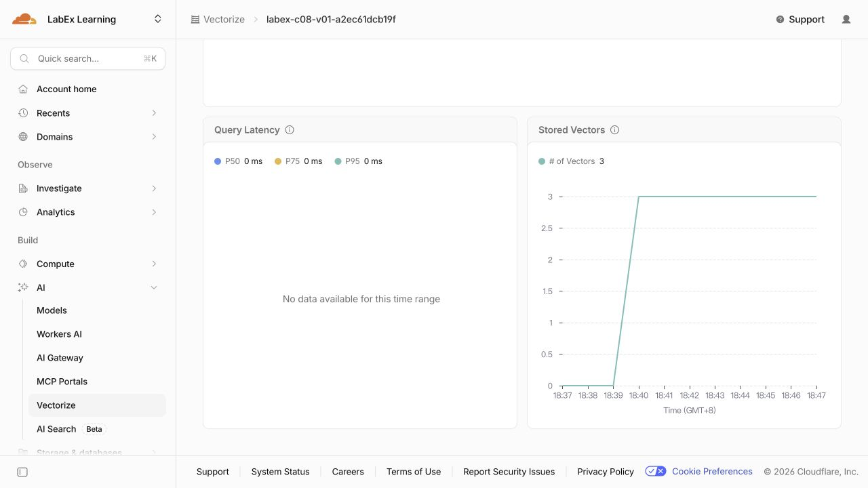
Task: Show Stored Vectors info tooltip icon
Action: [615, 130]
